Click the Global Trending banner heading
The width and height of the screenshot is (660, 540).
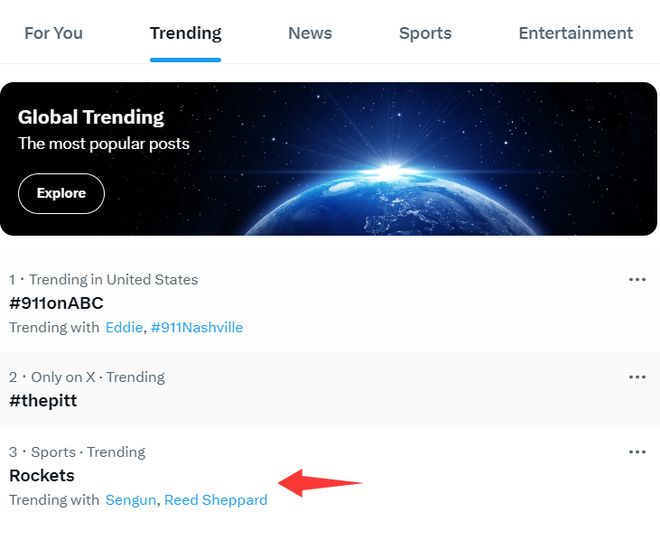pos(91,117)
